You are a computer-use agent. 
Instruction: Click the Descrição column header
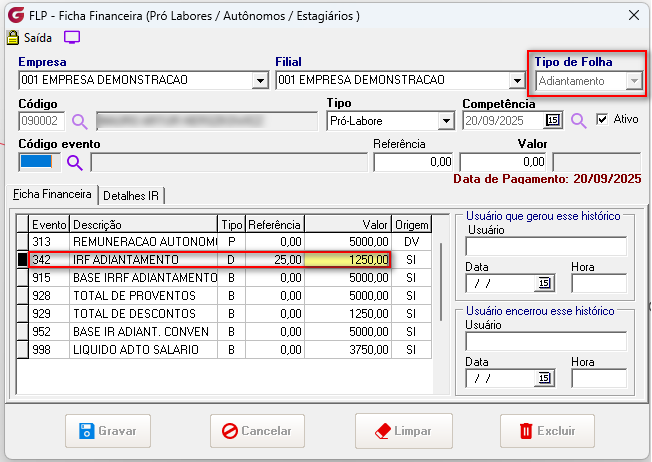[x=143, y=225]
